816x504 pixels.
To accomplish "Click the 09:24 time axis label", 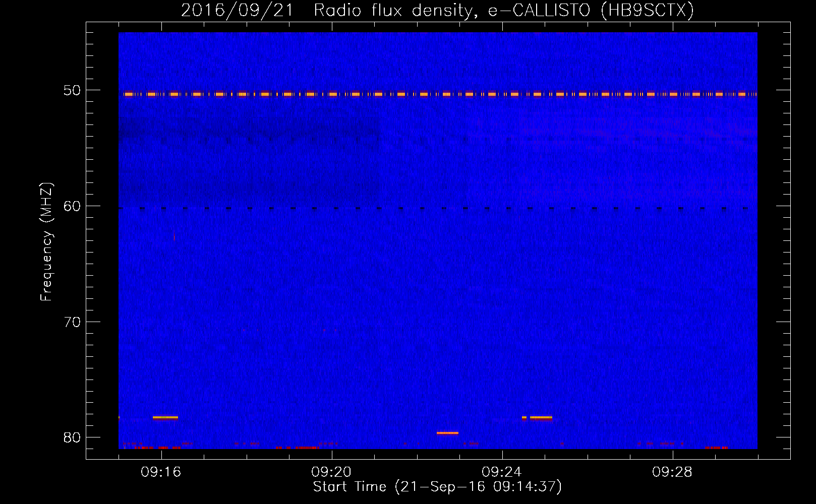I will click(x=502, y=472).
